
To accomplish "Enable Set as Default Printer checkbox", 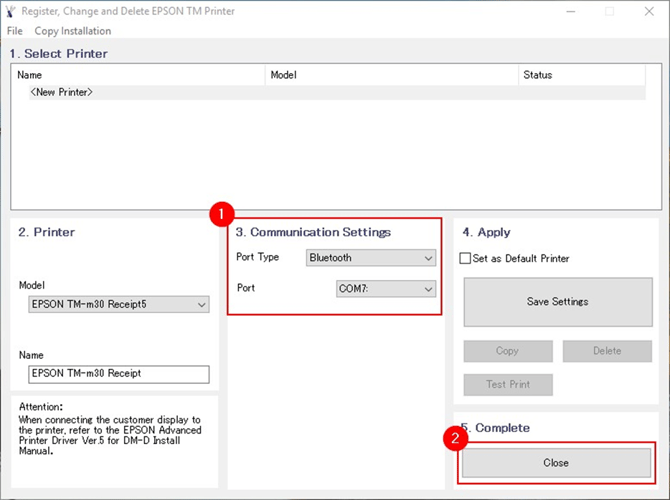I will (x=465, y=258).
